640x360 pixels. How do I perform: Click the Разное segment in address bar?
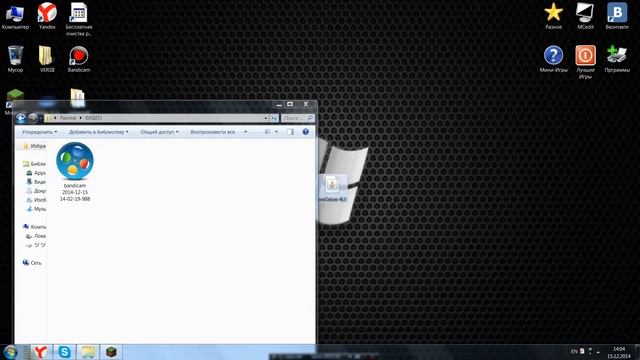coord(68,118)
